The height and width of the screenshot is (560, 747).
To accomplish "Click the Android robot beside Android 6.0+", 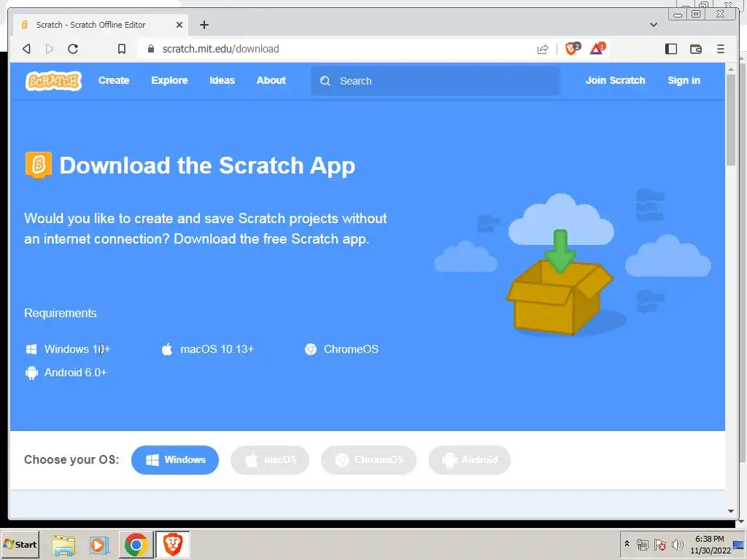I will pyautogui.click(x=31, y=373).
